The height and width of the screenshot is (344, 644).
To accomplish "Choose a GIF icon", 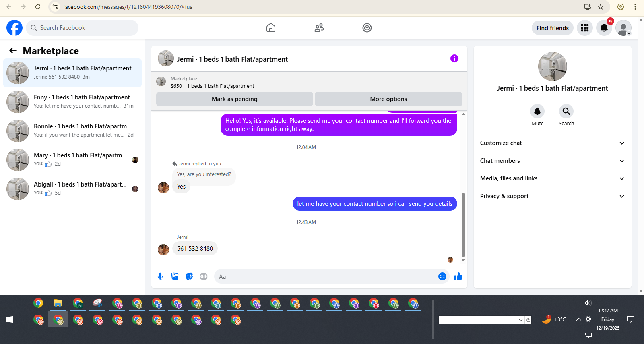I will 204,276.
